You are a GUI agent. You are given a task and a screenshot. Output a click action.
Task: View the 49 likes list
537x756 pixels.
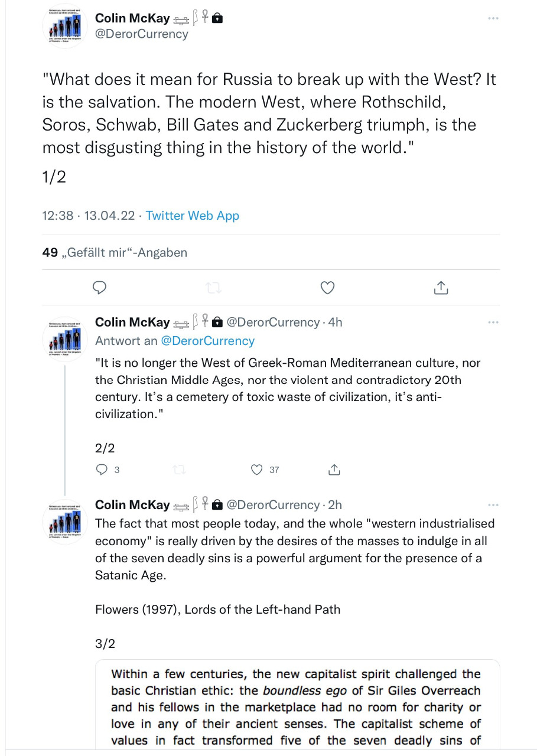115,253
